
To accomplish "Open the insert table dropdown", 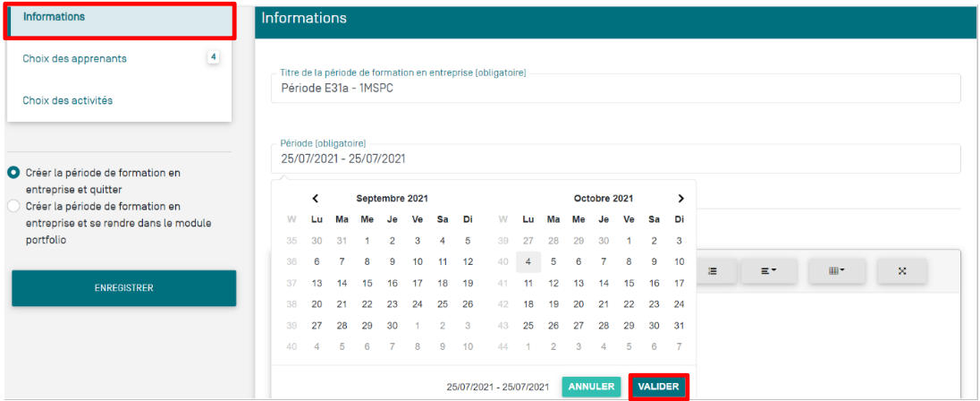I will coord(835,270).
